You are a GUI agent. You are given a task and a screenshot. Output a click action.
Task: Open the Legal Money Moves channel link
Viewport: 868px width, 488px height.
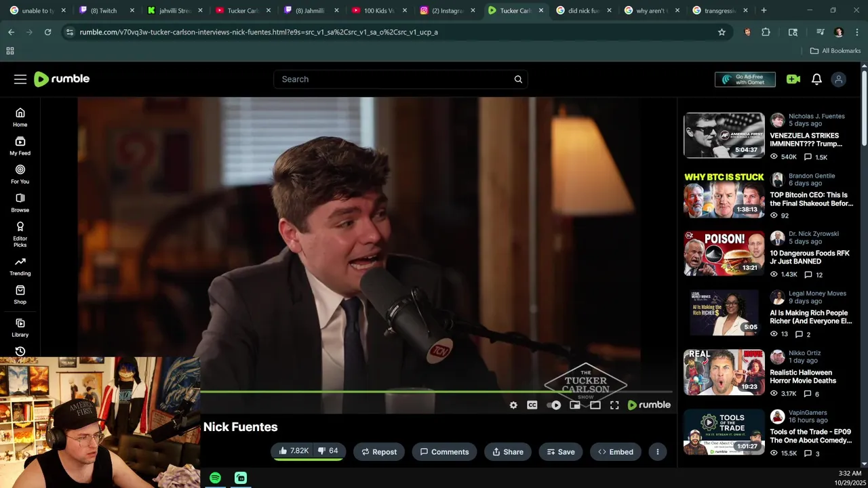(x=817, y=293)
